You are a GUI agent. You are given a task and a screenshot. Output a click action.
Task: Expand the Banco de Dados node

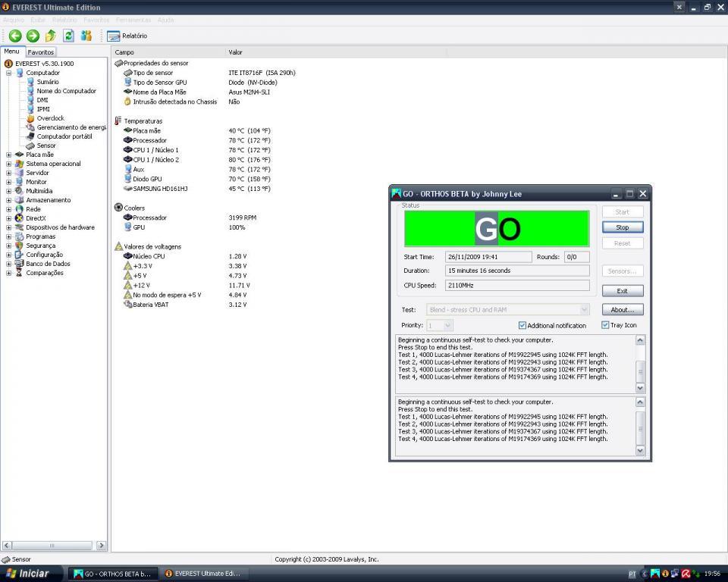tap(8, 264)
